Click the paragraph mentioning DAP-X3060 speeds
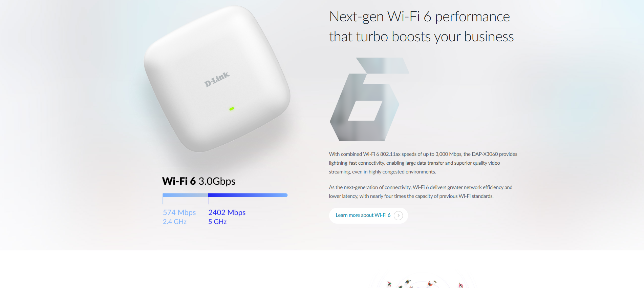The image size is (644, 288). coord(423,163)
